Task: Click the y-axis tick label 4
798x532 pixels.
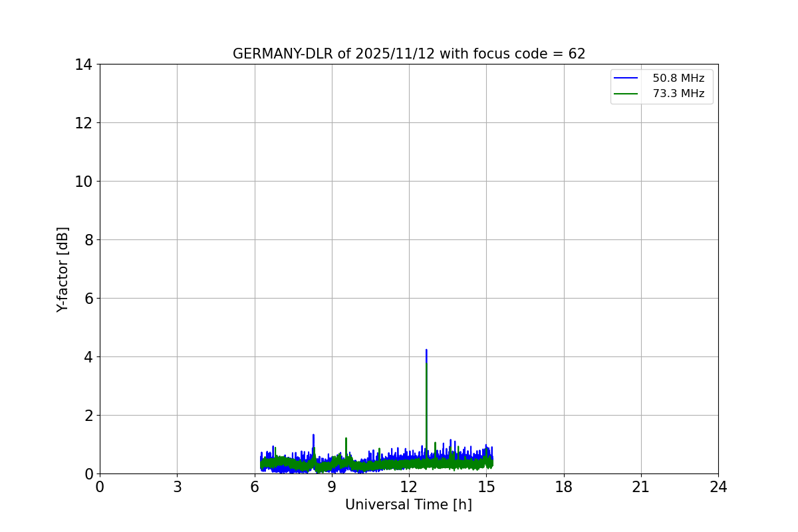Action: coord(88,357)
